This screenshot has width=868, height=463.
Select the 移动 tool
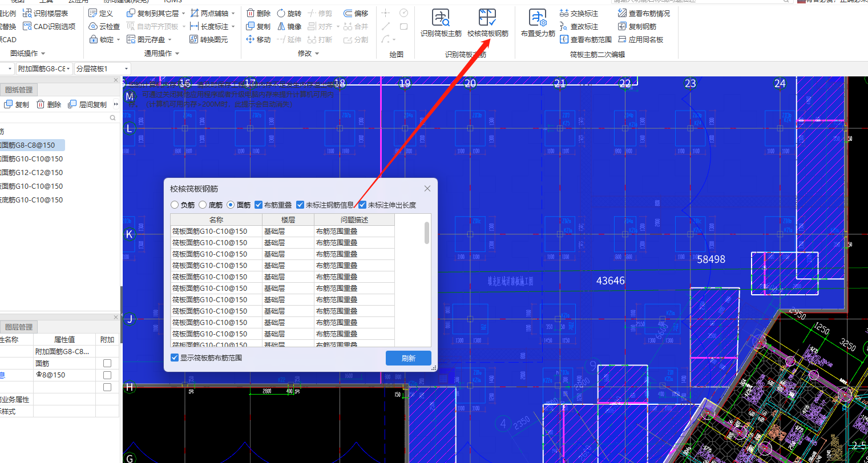[258, 39]
